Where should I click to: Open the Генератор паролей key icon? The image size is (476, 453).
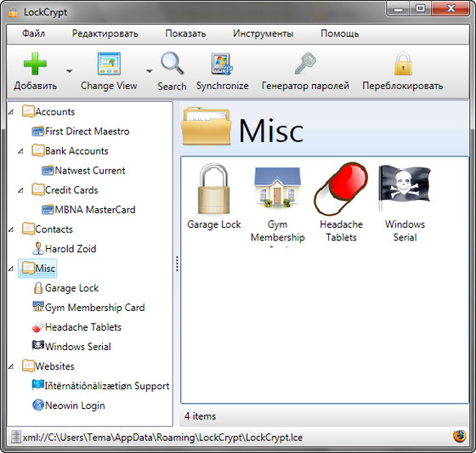click(x=305, y=64)
